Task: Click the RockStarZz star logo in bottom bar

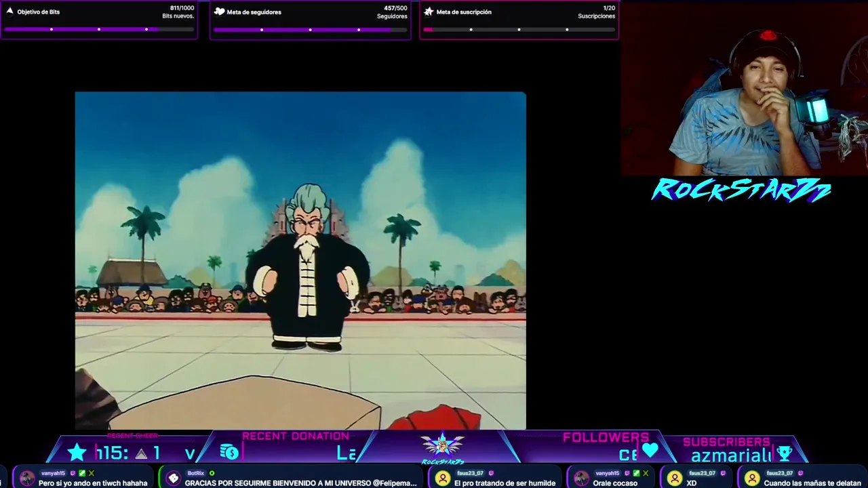Action: (442, 447)
